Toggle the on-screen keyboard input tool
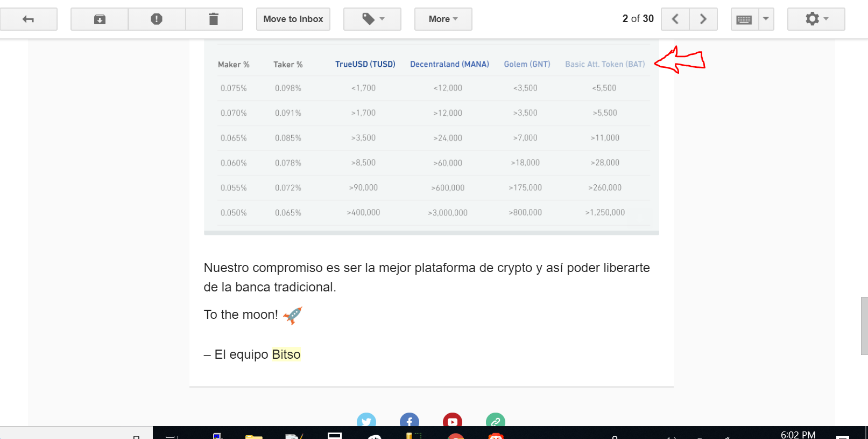The image size is (868, 439). point(744,19)
